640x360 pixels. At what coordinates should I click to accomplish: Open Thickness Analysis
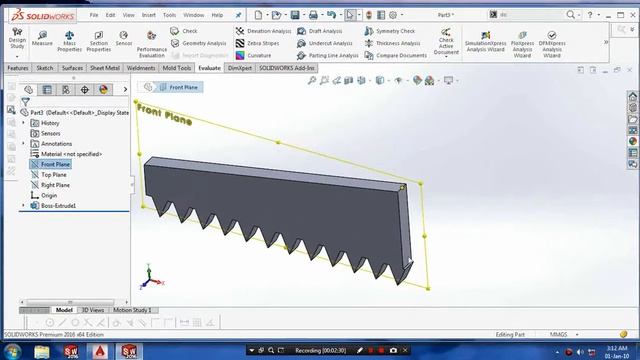coord(392,43)
